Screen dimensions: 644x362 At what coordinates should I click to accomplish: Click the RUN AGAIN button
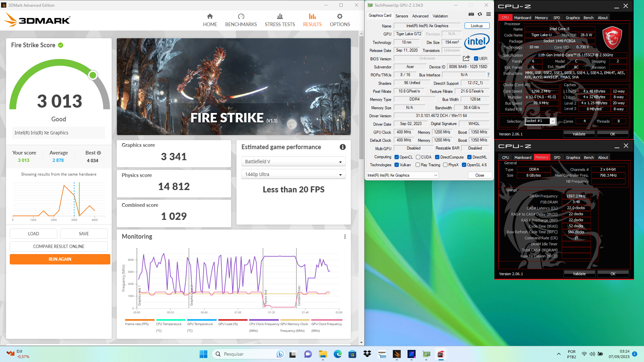[x=60, y=259]
